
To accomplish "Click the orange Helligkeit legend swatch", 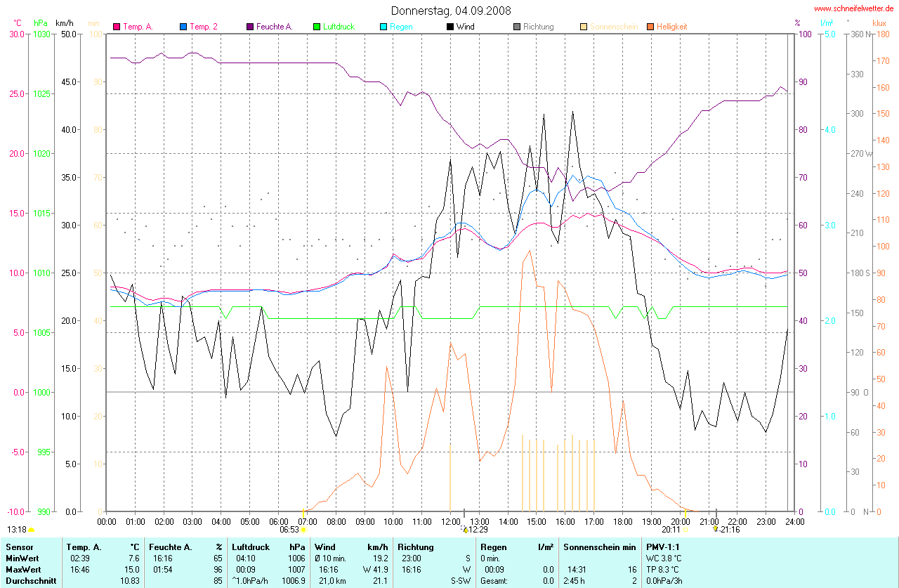I will tap(650, 27).
